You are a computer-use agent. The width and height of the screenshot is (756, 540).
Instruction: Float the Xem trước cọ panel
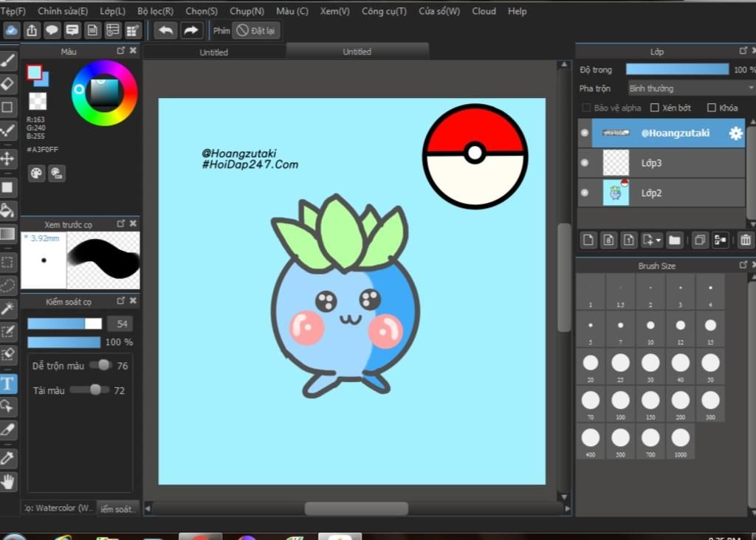point(120,224)
